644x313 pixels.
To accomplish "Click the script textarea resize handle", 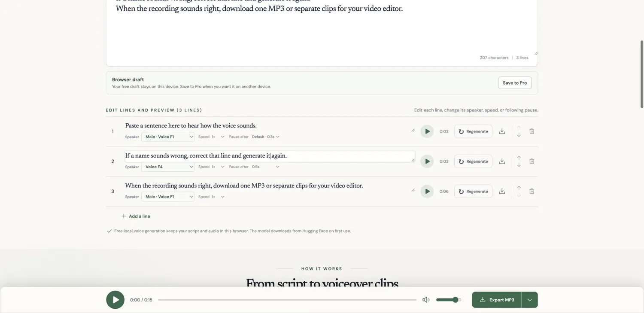I will coord(535,53).
